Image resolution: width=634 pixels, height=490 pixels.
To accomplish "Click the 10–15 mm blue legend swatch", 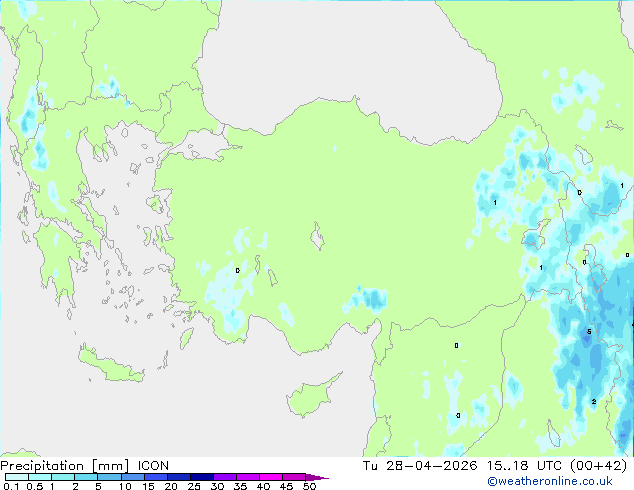I will pos(132,477).
